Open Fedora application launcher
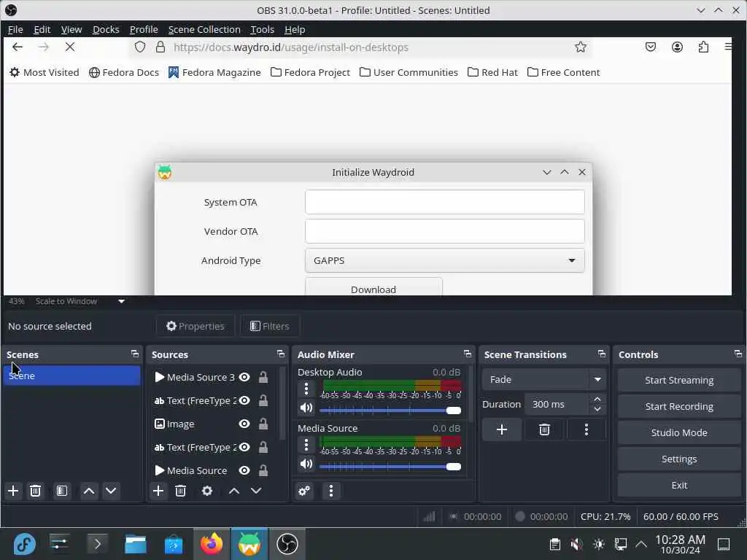Viewport: 747px width, 560px height. (24, 544)
